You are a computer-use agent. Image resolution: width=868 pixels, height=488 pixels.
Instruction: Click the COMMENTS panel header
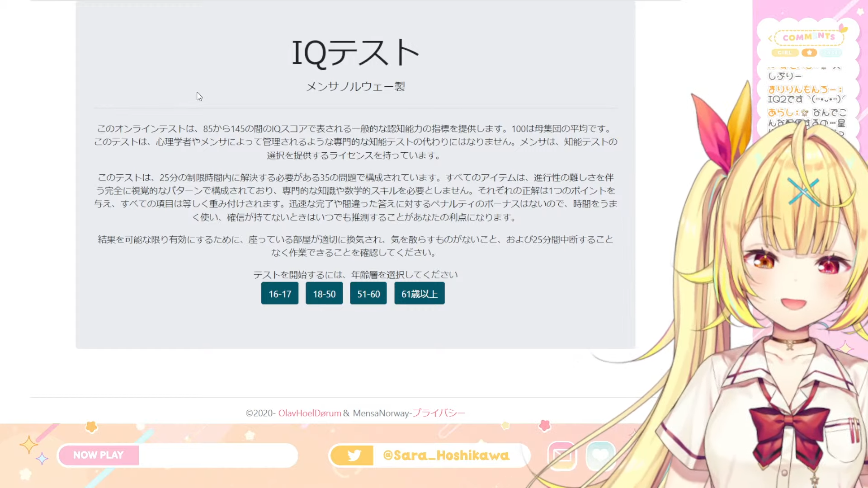coord(809,37)
